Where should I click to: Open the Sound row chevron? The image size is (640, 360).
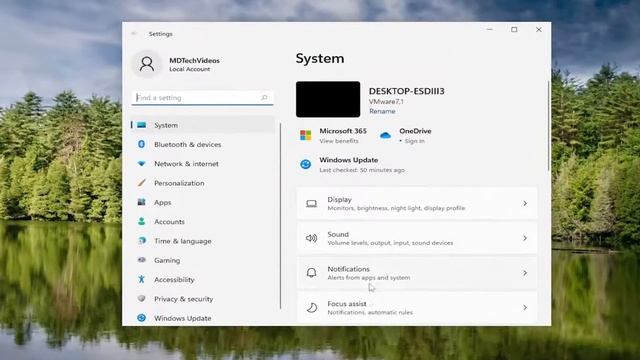click(525, 238)
